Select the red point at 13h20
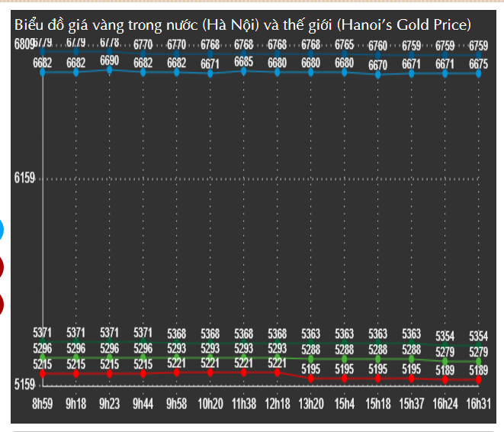 click(310, 377)
